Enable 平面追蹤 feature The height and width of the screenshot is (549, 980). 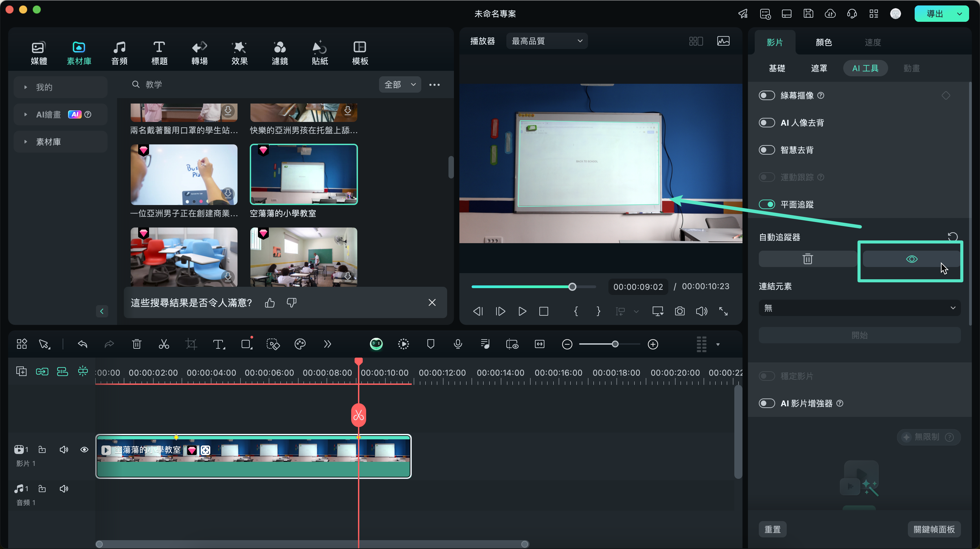pos(767,204)
